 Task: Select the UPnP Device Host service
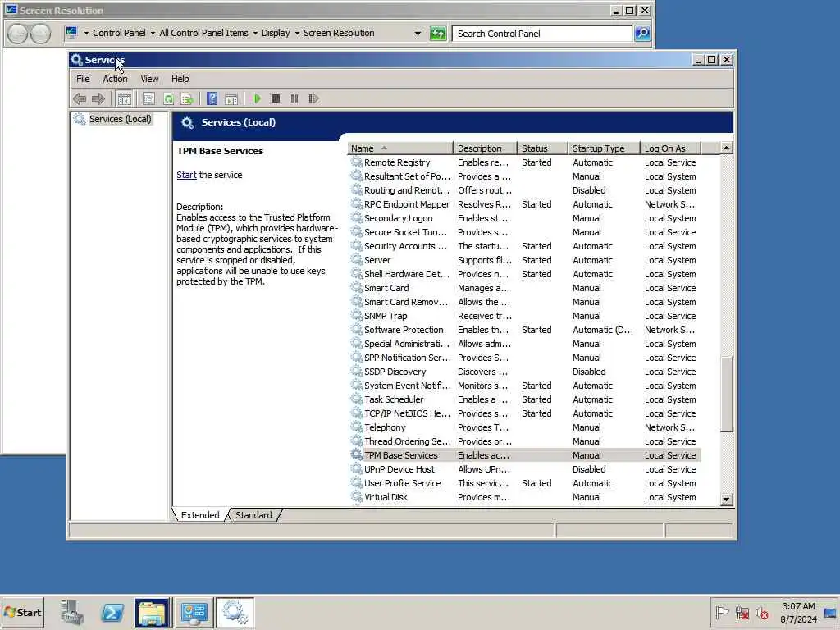pos(524,468)
